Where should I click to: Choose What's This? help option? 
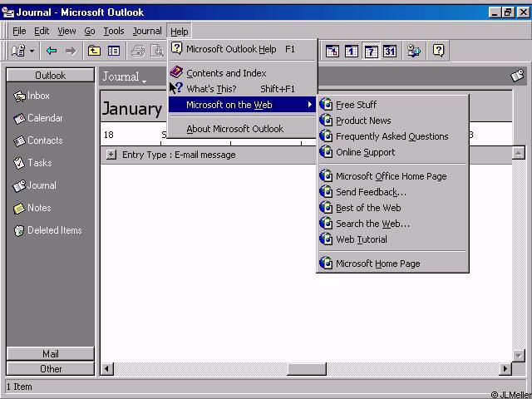(242, 89)
